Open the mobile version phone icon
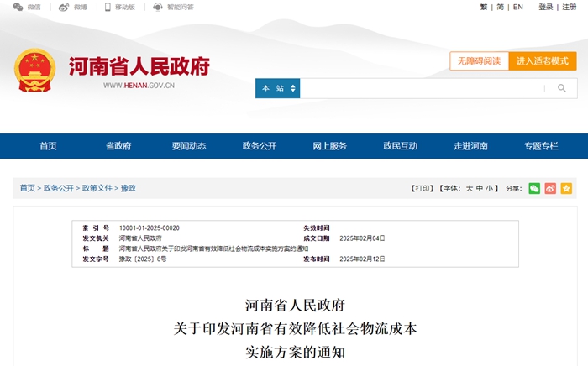 pyautogui.click(x=108, y=7)
